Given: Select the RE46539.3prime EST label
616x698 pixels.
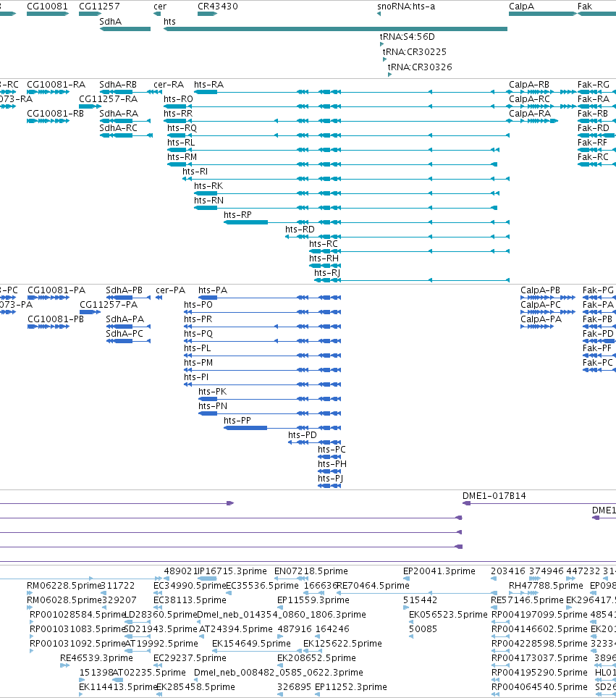Looking at the screenshot, I should pyautogui.click(x=96, y=658).
